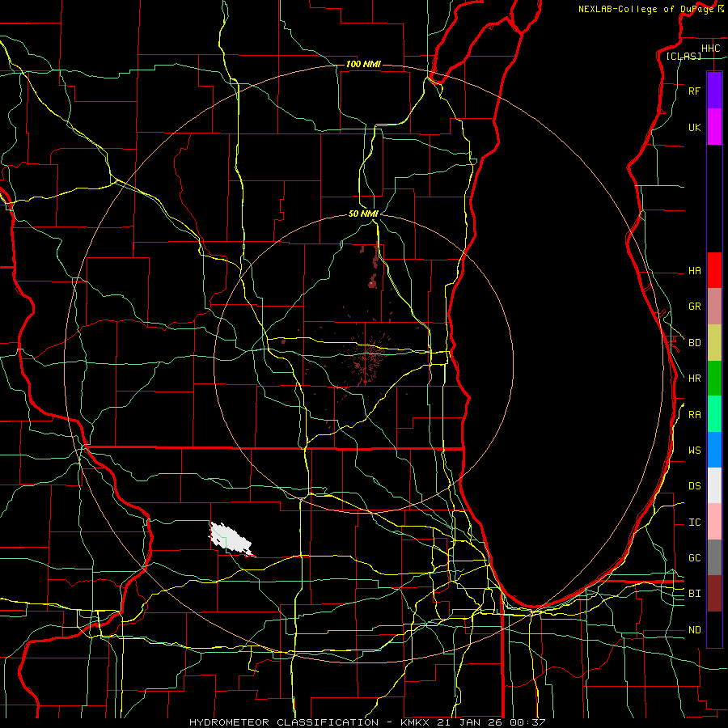
Task: Click the 'RF' legend label
Action: pyautogui.click(x=694, y=91)
